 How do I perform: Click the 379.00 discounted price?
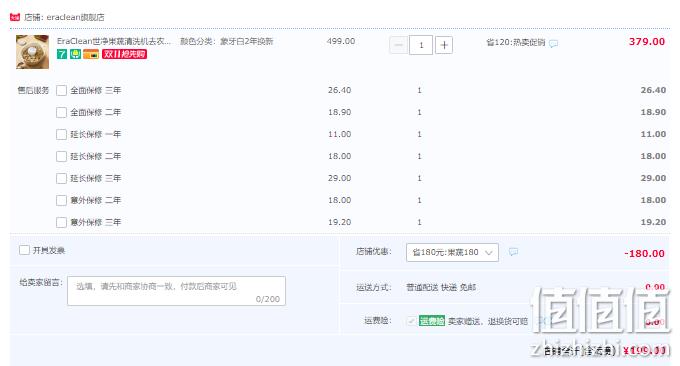pos(647,42)
